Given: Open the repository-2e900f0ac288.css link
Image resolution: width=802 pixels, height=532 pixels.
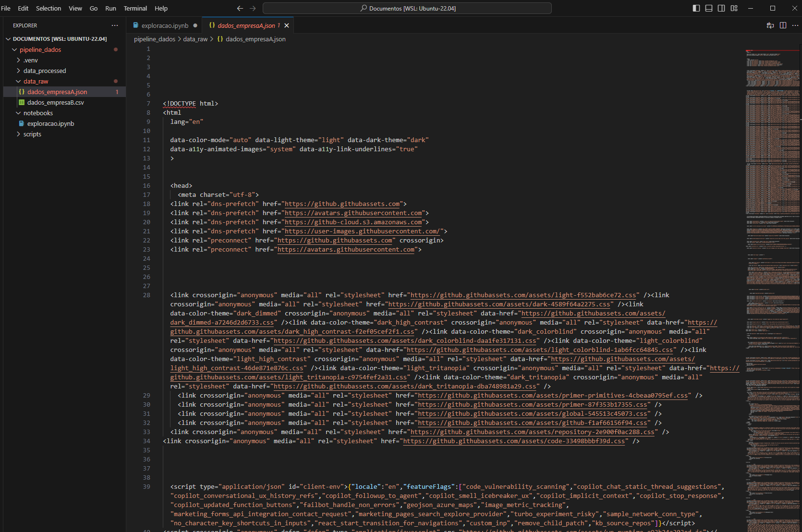Looking at the screenshot, I should (533, 432).
